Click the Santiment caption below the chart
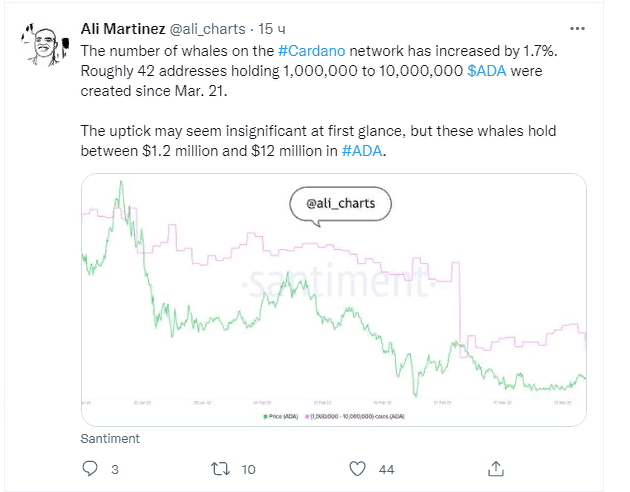The image size is (630, 492). click(x=110, y=438)
